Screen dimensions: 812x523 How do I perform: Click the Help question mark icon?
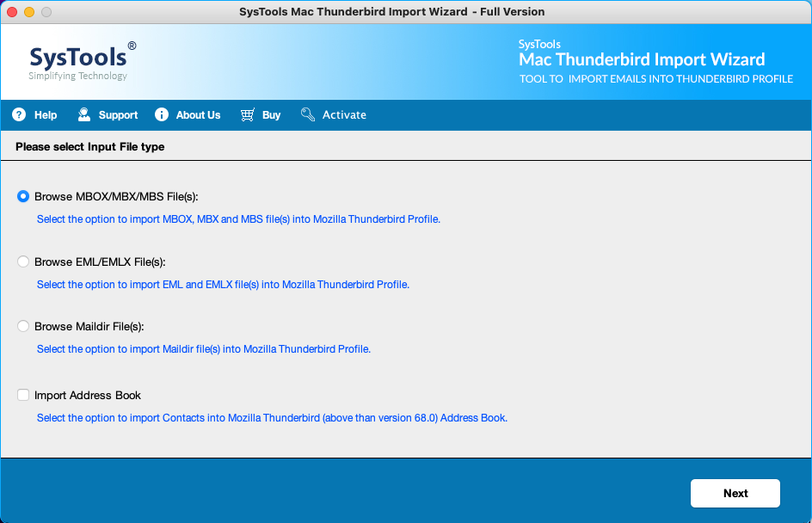[x=19, y=114]
